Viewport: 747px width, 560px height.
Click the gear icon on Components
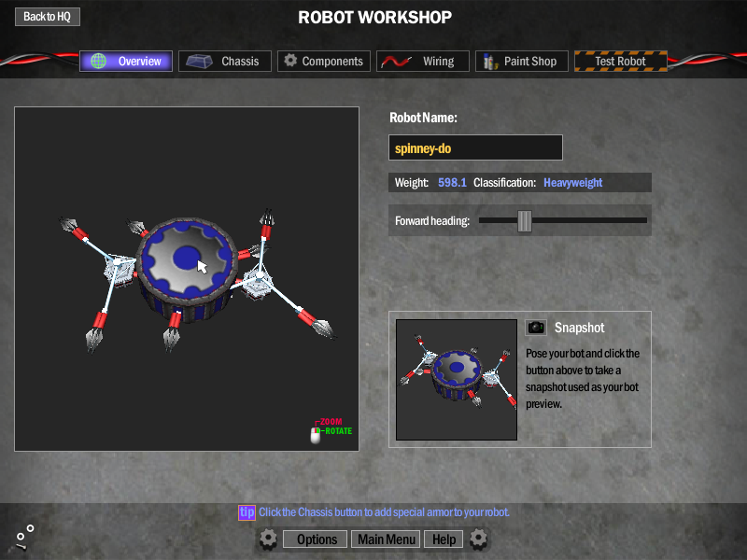[x=290, y=61]
